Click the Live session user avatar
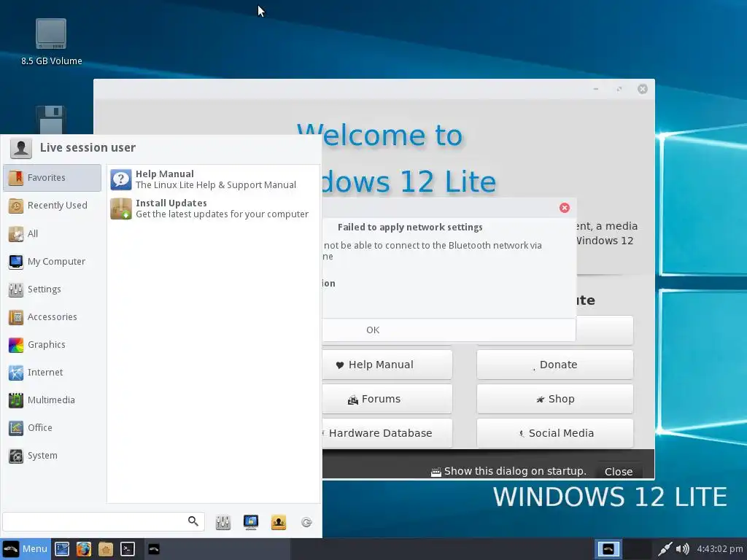Viewport: 747px width, 560px height. pyautogui.click(x=21, y=148)
